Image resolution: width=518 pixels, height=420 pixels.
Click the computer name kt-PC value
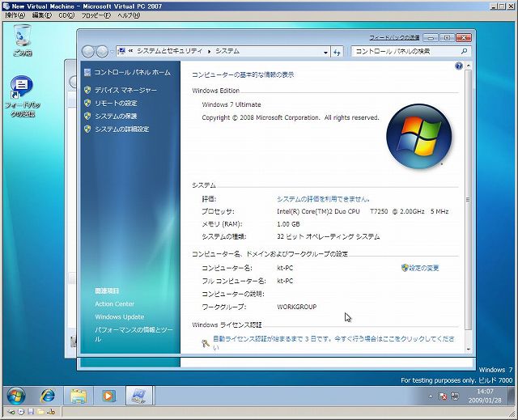coord(285,268)
